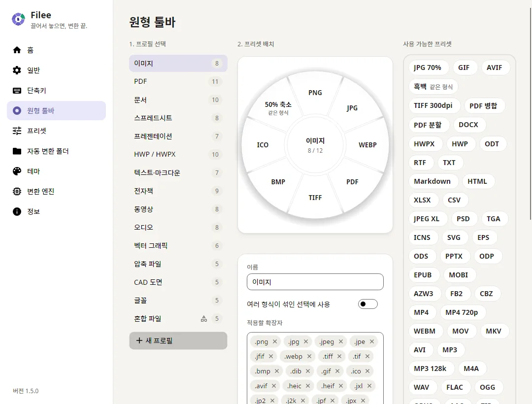Viewport: 532px width, 404px height.
Task: Click the 자동 변환 폴더 folder icon
Action: (x=17, y=151)
